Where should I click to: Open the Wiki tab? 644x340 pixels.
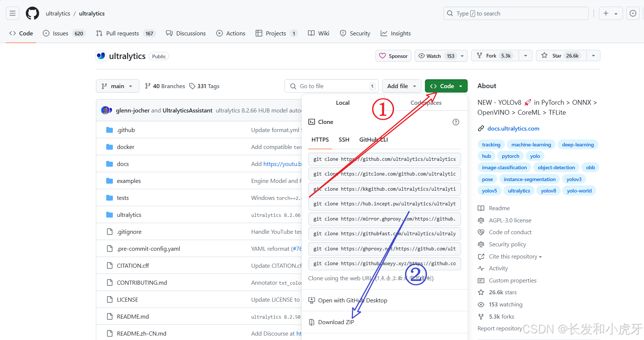(319, 33)
